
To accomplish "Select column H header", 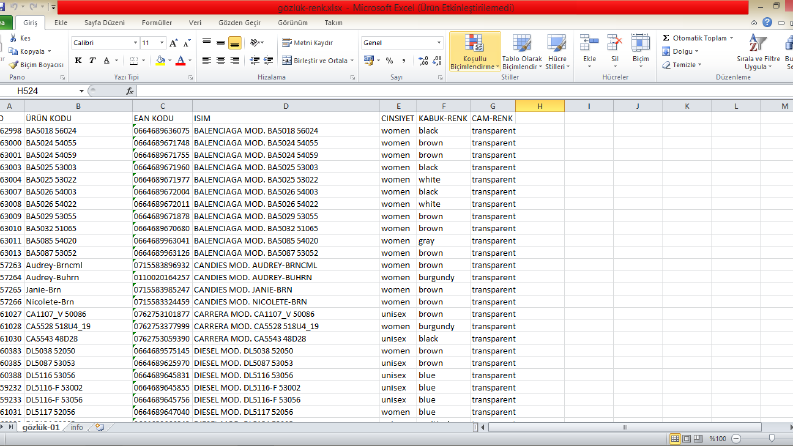I will point(540,106).
